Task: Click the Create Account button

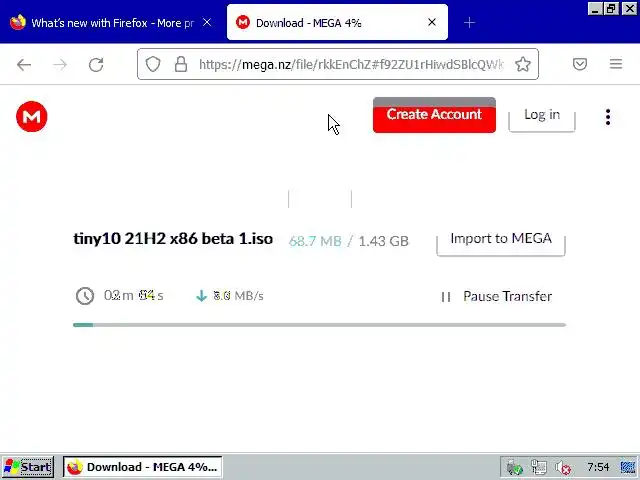Action: pos(434,115)
